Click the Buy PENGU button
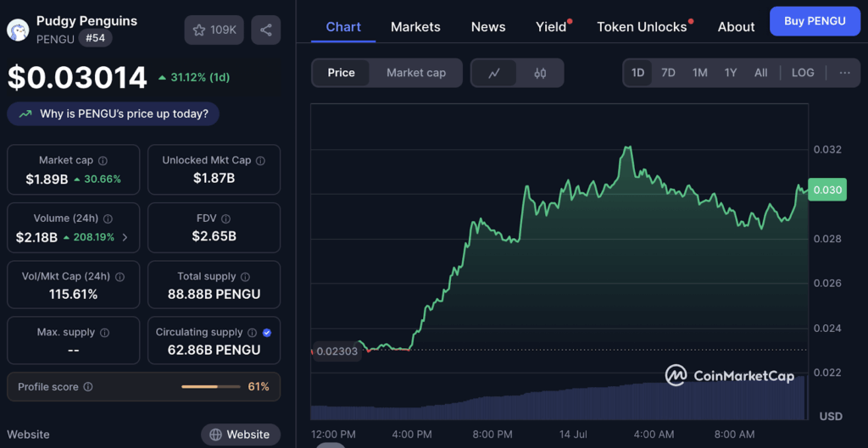Viewport: 868px width, 448px height. pyautogui.click(x=814, y=21)
